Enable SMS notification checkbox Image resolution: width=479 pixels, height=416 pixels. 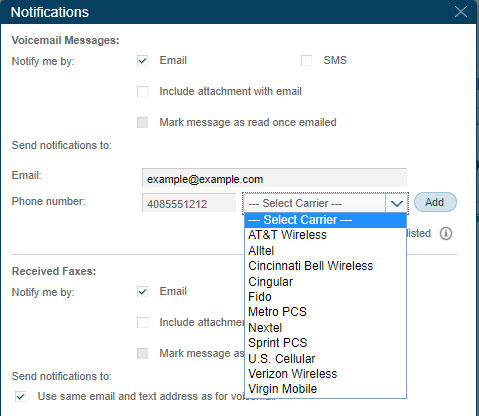click(x=306, y=61)
